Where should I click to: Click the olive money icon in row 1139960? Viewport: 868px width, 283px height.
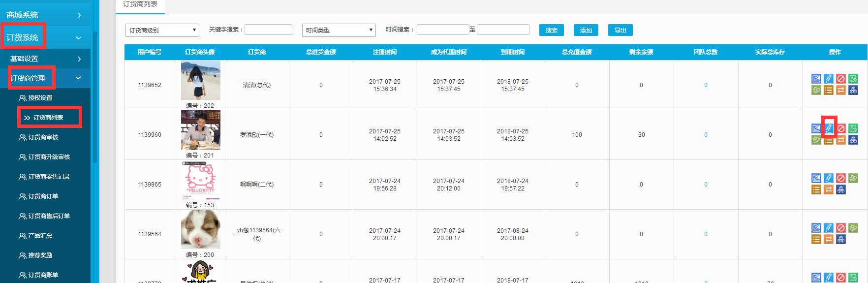pos(816,140)
